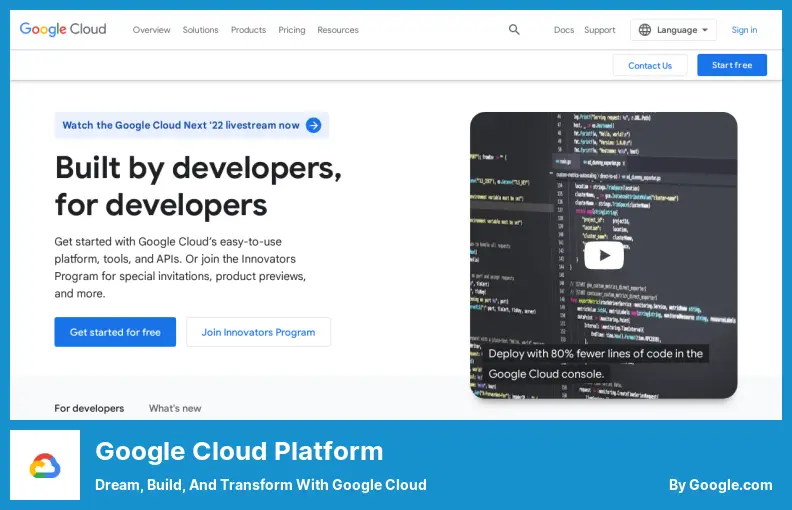Click the video thumbnail with code screen
The image size is (792, 510).
pos(604,256)
